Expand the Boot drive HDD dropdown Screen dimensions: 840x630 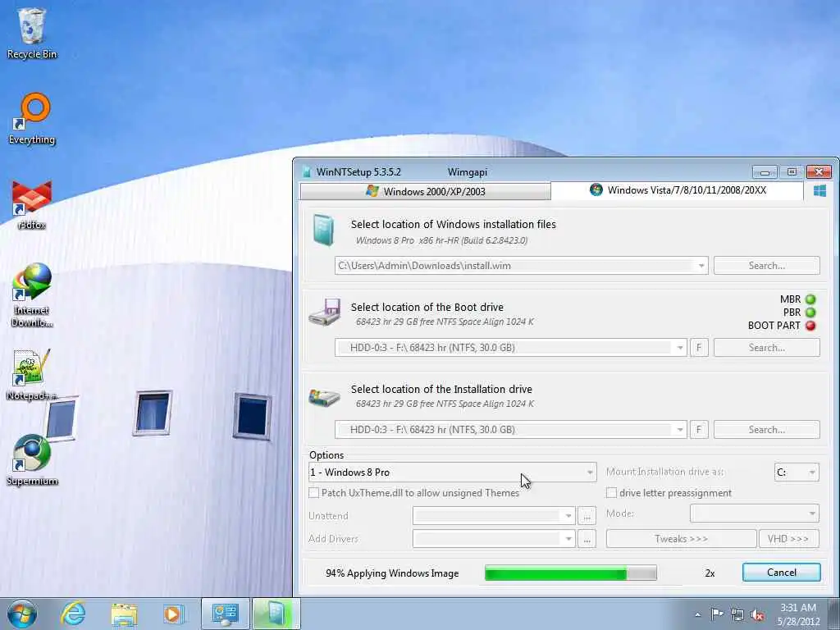[x=679, y=348]
